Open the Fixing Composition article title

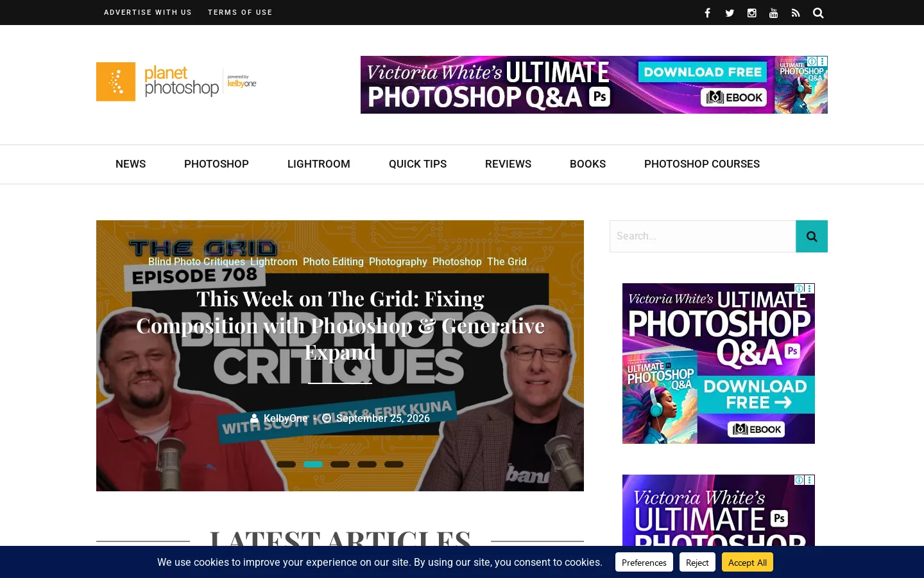(340, 326)
